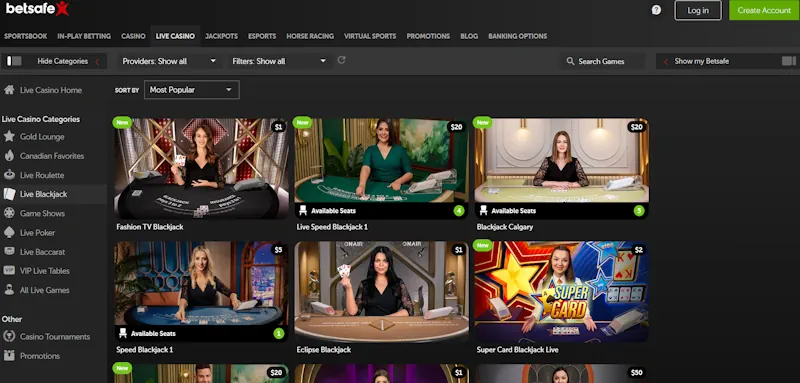
Task: Open the Virtual Sports tab
Action: click(x=370, y=36)
